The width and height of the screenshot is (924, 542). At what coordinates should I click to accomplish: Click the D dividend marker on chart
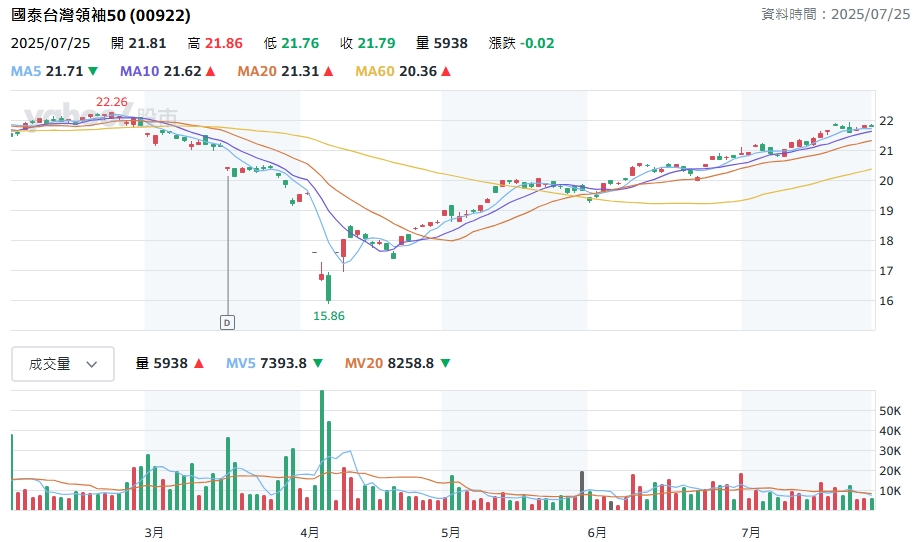point(227,322)
